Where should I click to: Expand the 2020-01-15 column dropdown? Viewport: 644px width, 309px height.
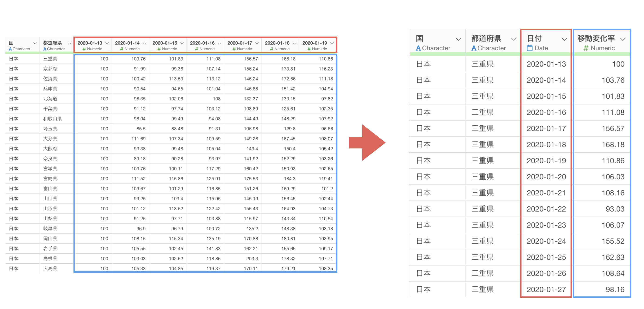tap(182, 43)
